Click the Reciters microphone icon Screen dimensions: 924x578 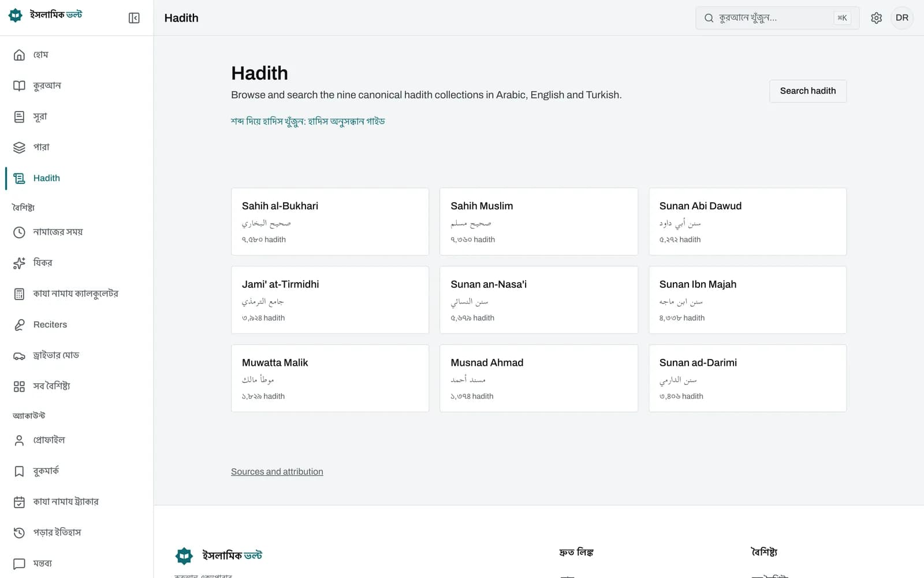click(x=19, y=325)
